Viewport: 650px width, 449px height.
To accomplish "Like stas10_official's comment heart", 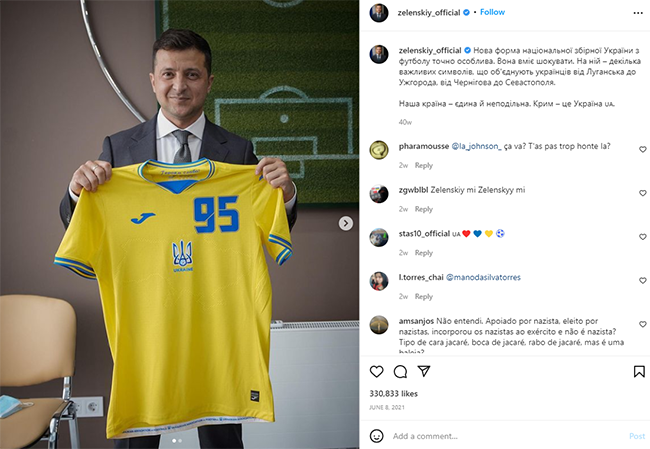I will pyautogui.click(x=643, y=237).
